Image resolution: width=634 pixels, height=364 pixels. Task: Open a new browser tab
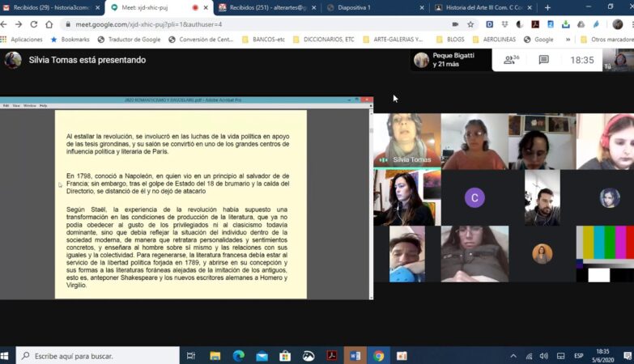coord(547,7)
